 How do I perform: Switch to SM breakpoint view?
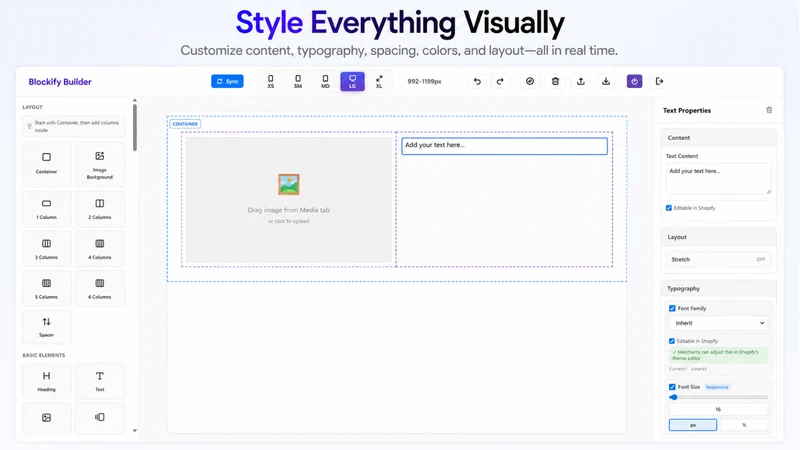point(298,81)
